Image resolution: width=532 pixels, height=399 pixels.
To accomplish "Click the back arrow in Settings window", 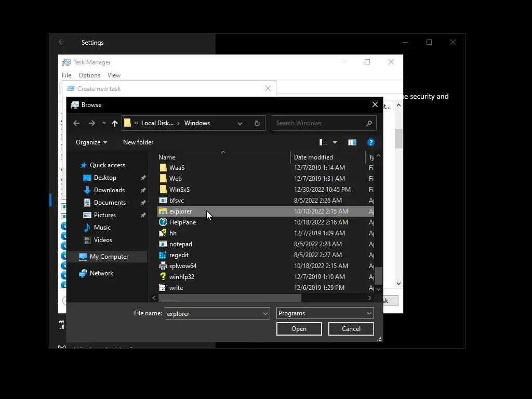I will [62, 42].
